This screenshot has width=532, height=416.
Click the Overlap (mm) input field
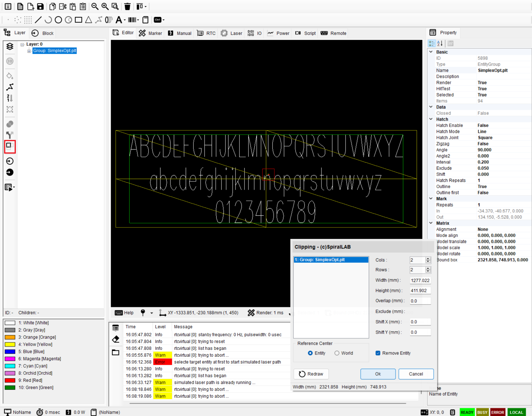click(x=420, y=301)
